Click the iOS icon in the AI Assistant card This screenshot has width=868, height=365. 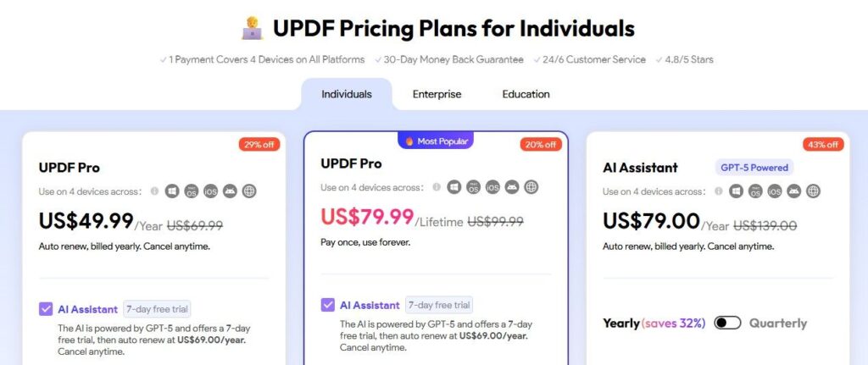[x=775, y=191]
